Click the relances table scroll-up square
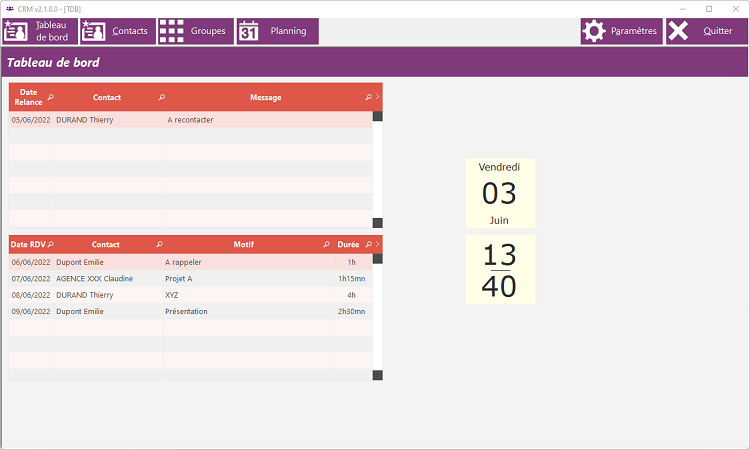750x450 pixels. pos(377,116)
